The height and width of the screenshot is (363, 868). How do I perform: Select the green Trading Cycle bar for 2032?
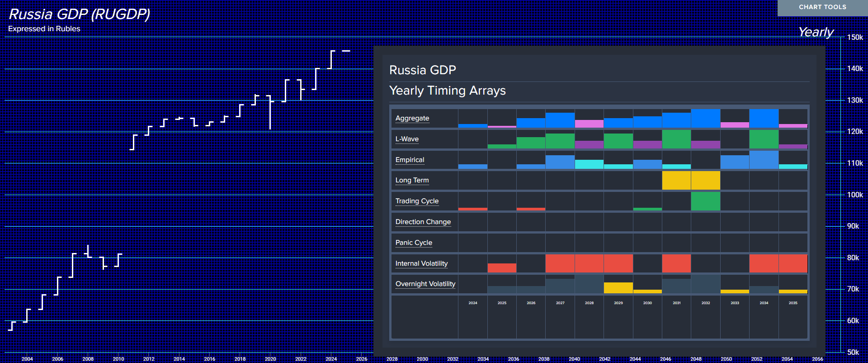705,201
